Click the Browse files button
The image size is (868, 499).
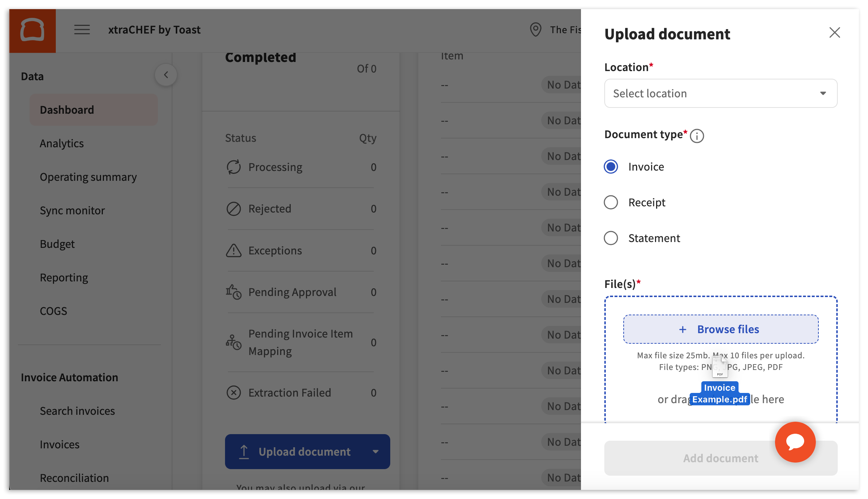pos(720,330)
